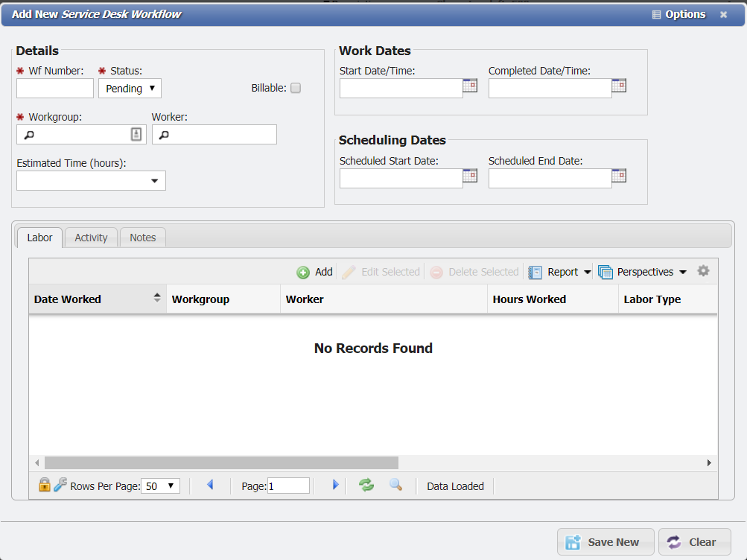Click the Save New button
Viewport: 747px width, 560px height.
[605, 542]
